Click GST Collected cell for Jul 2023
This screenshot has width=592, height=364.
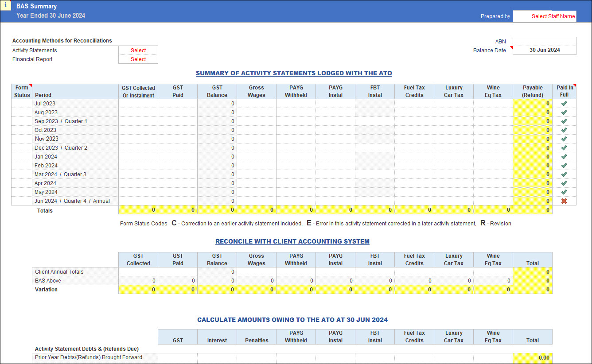[x=138, y=103]
